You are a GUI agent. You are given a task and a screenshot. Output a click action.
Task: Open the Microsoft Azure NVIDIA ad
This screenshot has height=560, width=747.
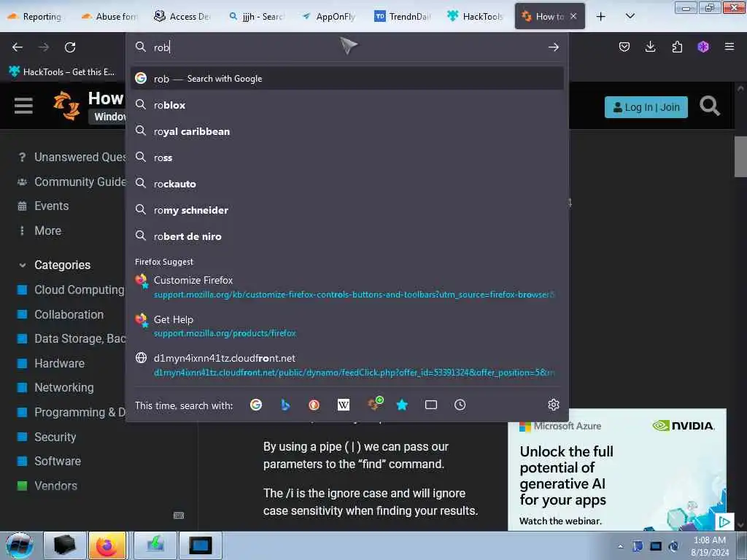pyautogui.click(x=617, y=470)
